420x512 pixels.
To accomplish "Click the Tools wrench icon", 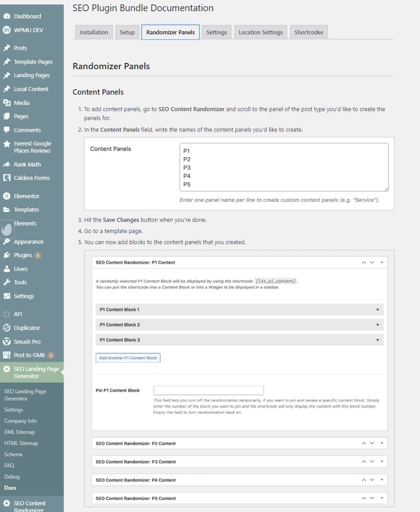I will click(7, 282).
